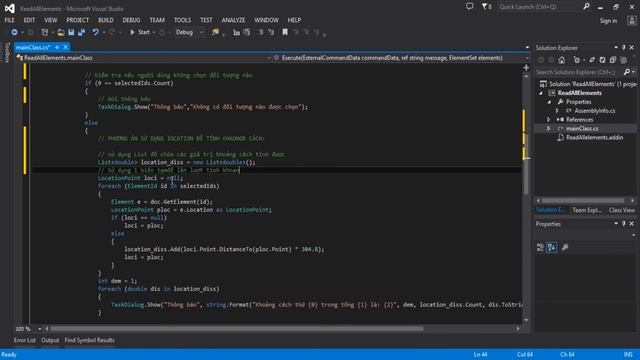Image resolution: width=640 pixels, height=360 pixels.
Task: Expand the References node
Action: pyautogui.click(x=549, y=120)
